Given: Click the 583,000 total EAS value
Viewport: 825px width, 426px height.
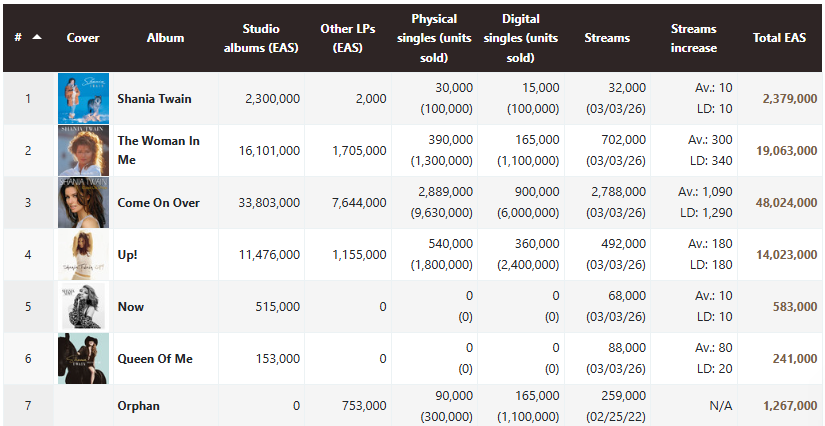Looking at the screenshot, I should pyautogui.click(x=795, y=307).
